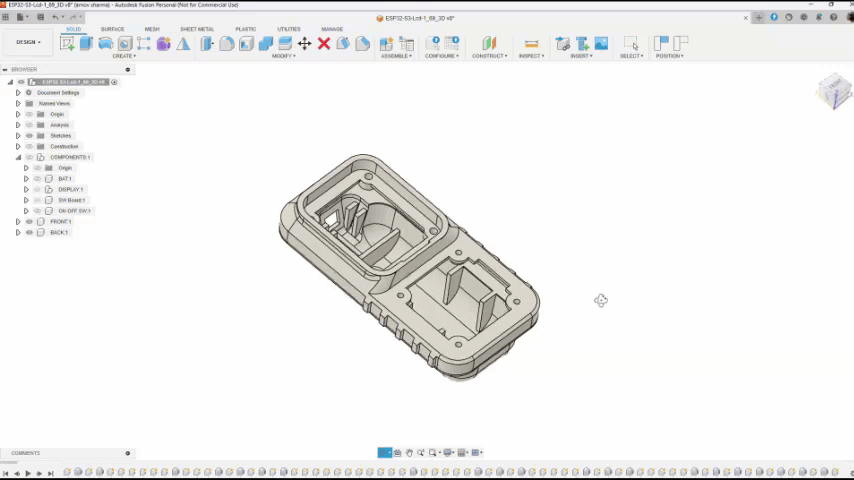Viewport: 854px width, 480px height.
Task: Select the Shell tool
Action: pos(246,44)
